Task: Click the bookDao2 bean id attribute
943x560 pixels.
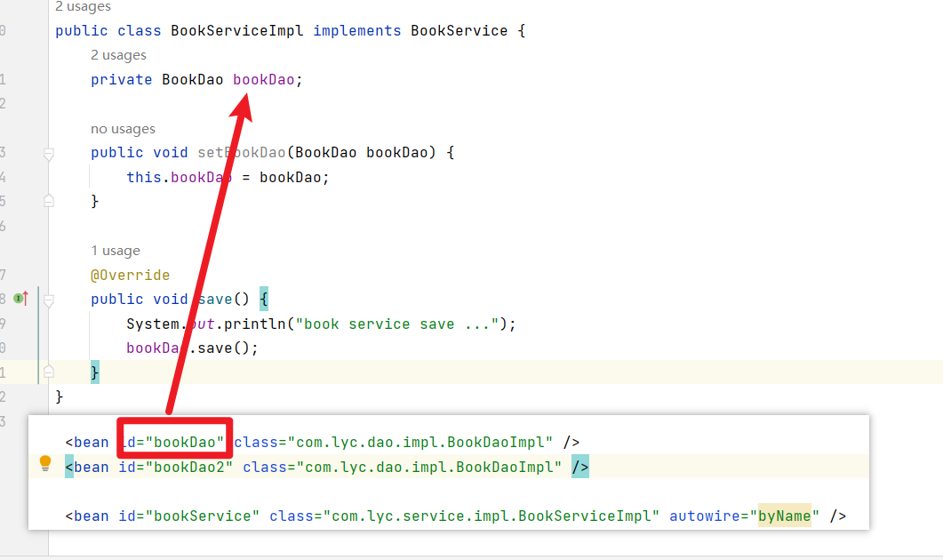Action: click(x=188, y=467)
